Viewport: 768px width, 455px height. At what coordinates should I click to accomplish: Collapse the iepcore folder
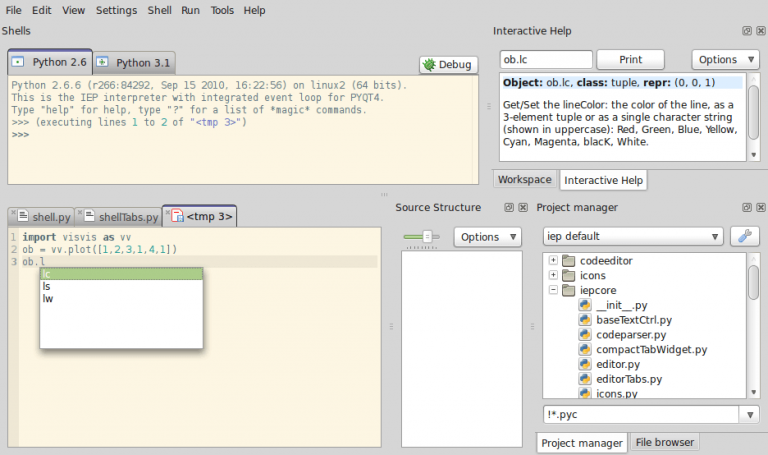(553, 290)
